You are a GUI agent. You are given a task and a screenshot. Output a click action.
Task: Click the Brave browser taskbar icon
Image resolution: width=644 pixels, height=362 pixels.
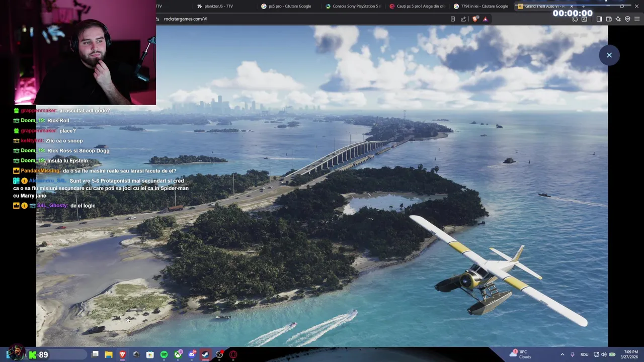point(122,354)
